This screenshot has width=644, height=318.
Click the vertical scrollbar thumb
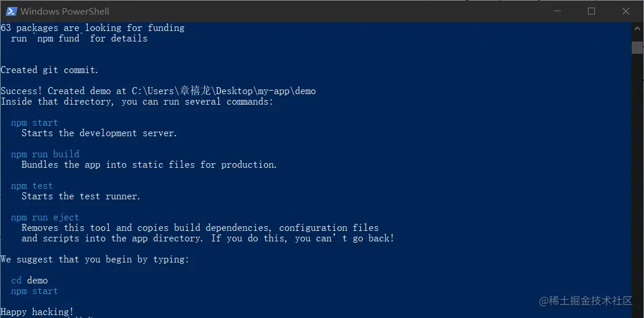637,47
